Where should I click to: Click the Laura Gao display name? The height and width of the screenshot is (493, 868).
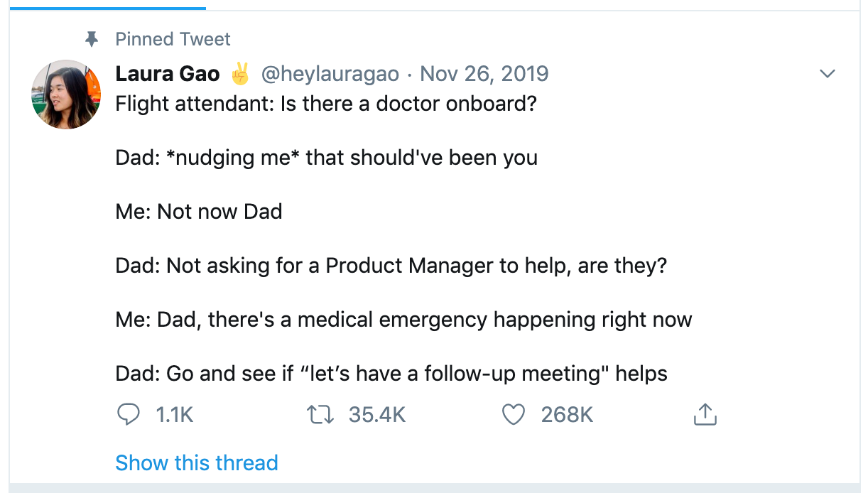pyautogui.click(x=168, y=73)
